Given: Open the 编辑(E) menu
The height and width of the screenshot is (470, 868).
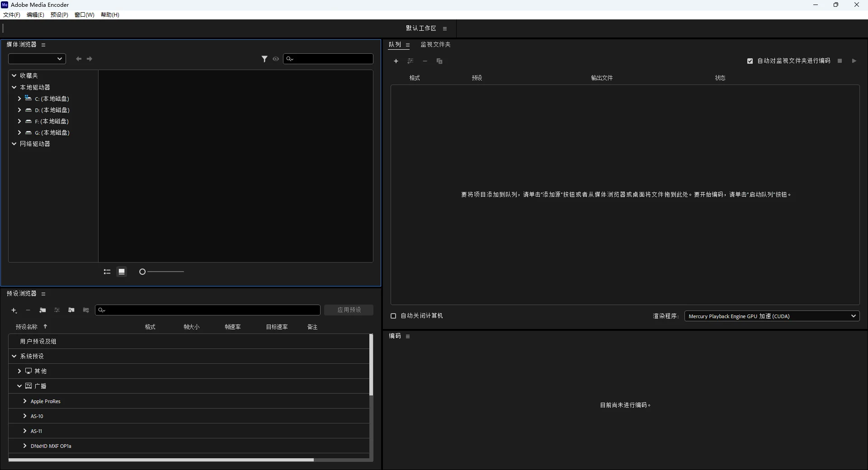Looking at the screenshot, I should coord(35,15).
